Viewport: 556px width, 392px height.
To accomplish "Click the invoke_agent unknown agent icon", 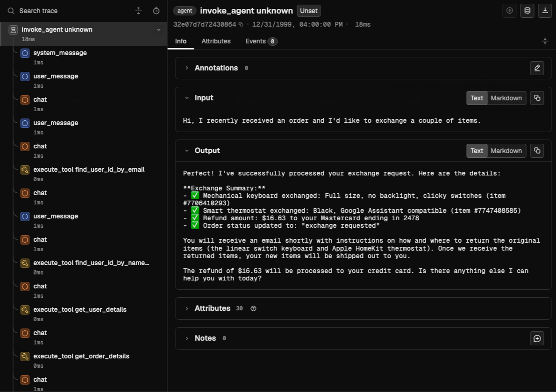I will [13, 30].
